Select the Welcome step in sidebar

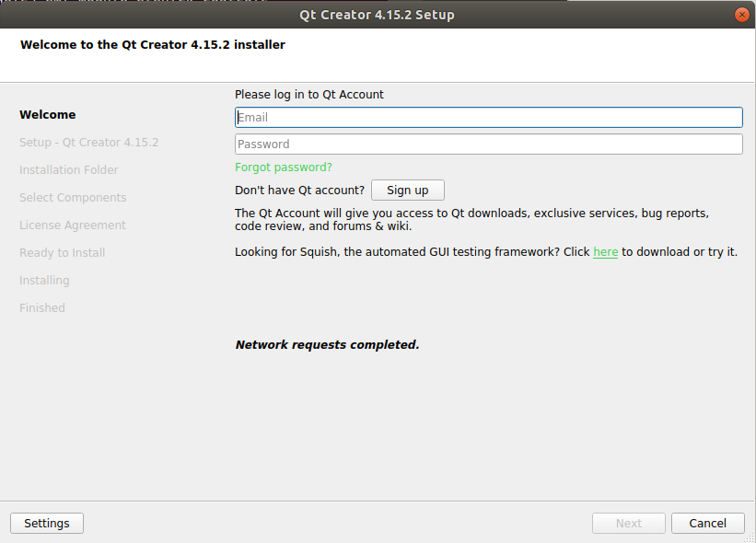[x=48, y=115]
